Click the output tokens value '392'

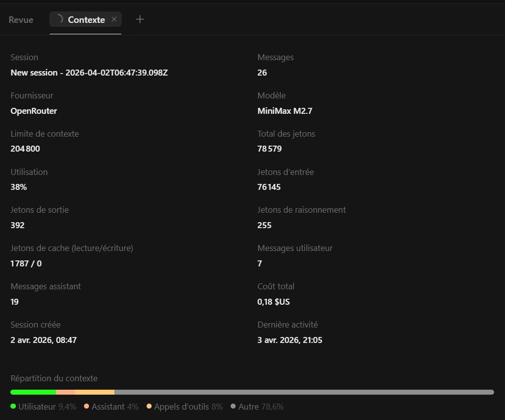pos(17,225)
